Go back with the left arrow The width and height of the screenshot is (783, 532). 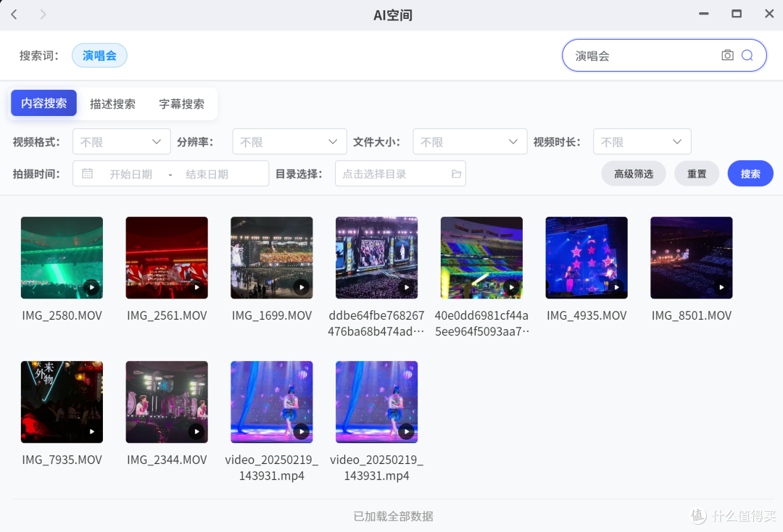pos(14,14)
